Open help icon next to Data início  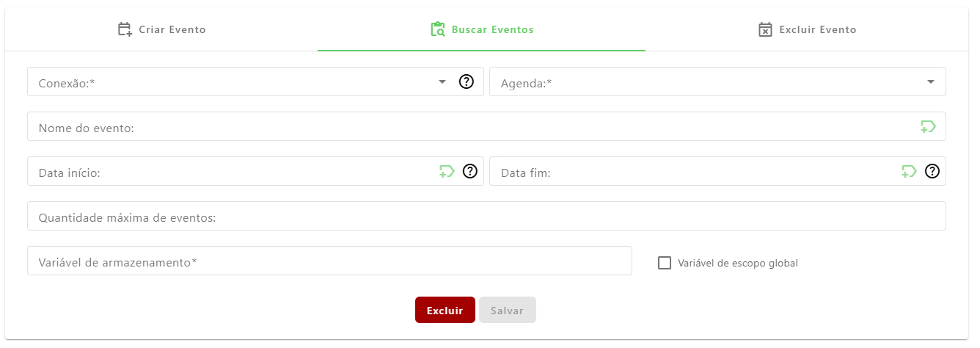(x=470, y=171)
